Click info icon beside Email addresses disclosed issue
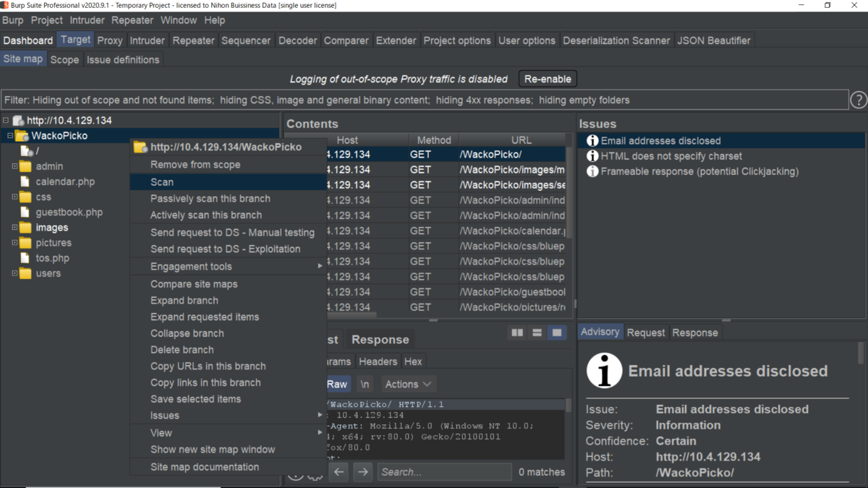This screenshot has height=488, width=868. pyautogui.click(x=592, y=141)
